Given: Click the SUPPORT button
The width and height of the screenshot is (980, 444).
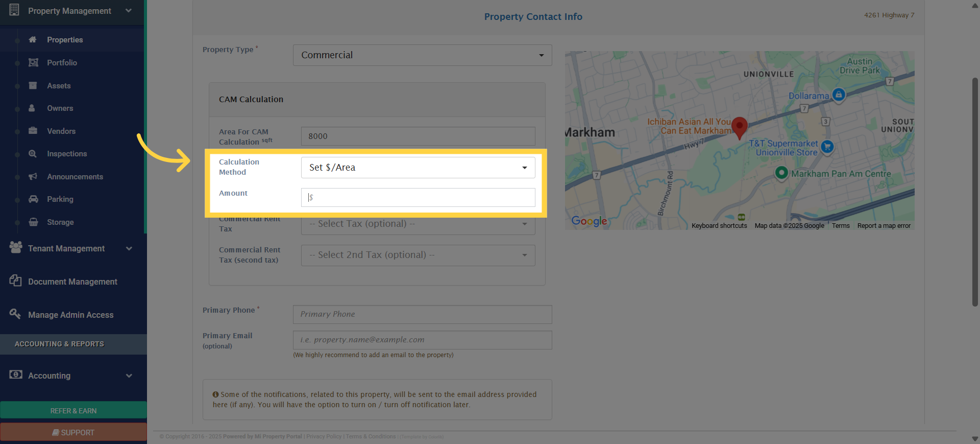Looking at the screenshot, I should [73, 432].
